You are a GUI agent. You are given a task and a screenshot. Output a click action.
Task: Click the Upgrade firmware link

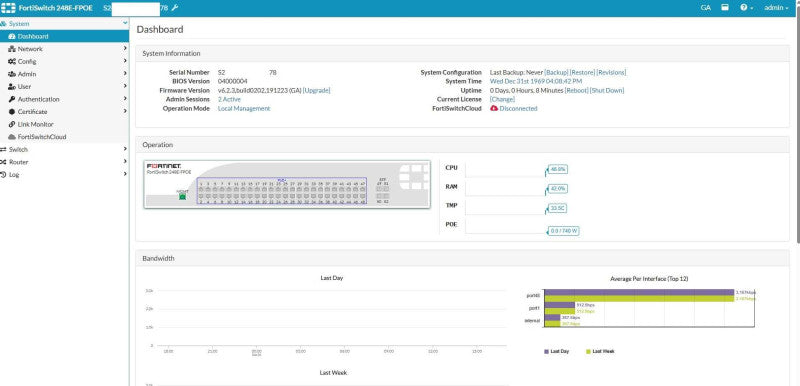(x=316, y=90)
